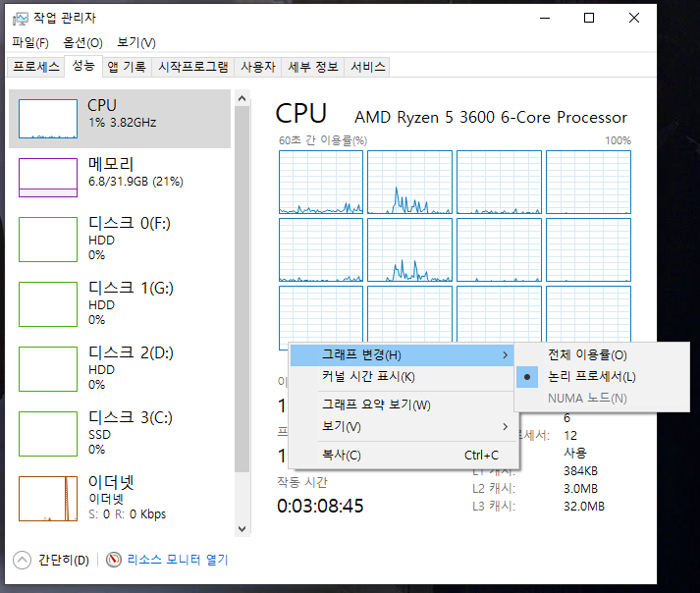The width and height of the screenshot is (700, 593).
Task: Switch to the 서비스 tab
Action: pos(368,67)
